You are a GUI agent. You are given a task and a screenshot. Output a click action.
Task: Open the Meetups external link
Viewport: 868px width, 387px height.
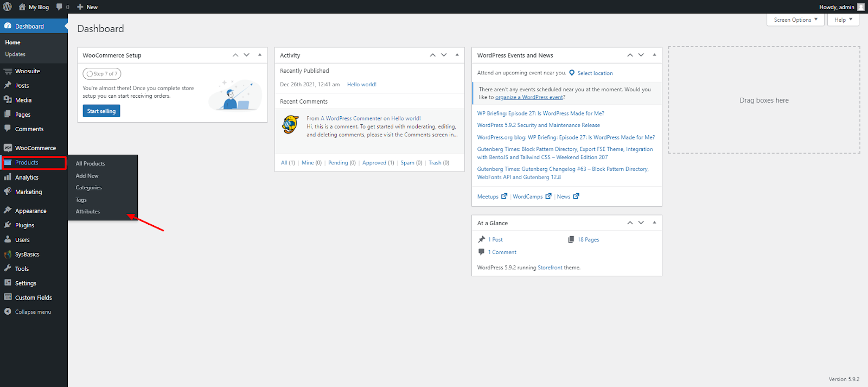click(492, 196)
